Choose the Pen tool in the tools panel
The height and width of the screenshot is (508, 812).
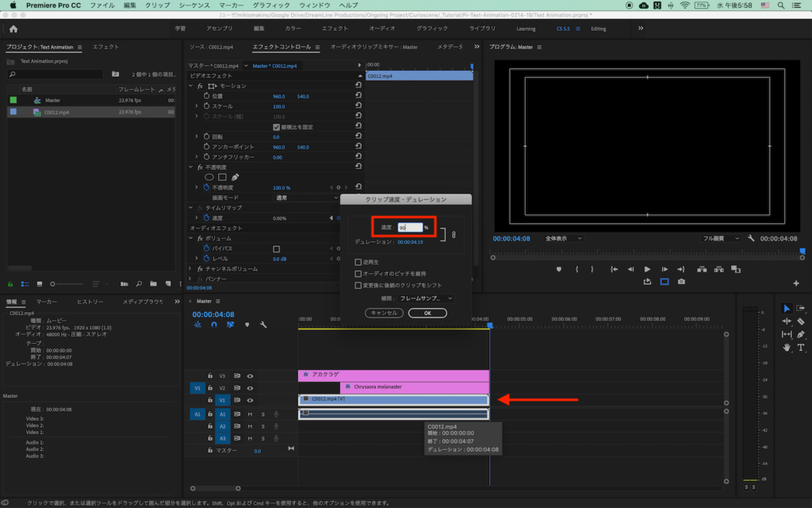[x=801, y=334]
